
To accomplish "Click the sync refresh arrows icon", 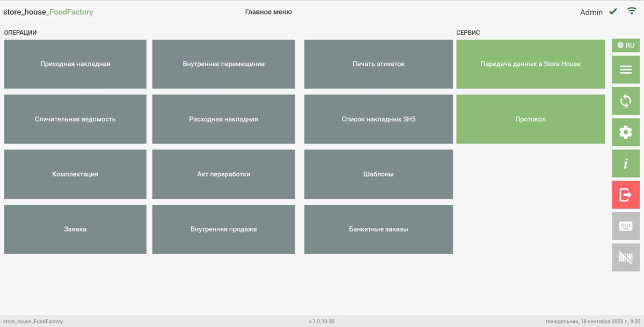I will pyautogui.click(x=626, y=101).
